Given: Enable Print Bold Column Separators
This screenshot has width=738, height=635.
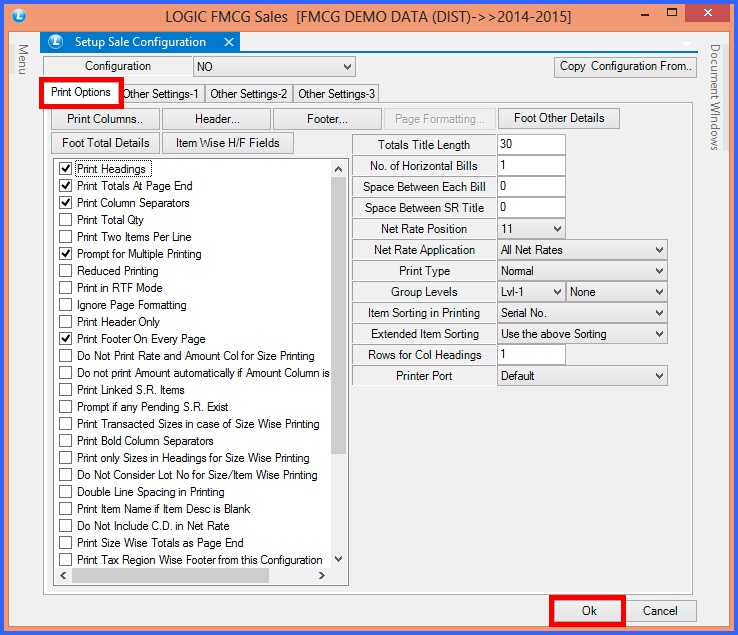Looking at the screenshot, I should click(65, 441).
